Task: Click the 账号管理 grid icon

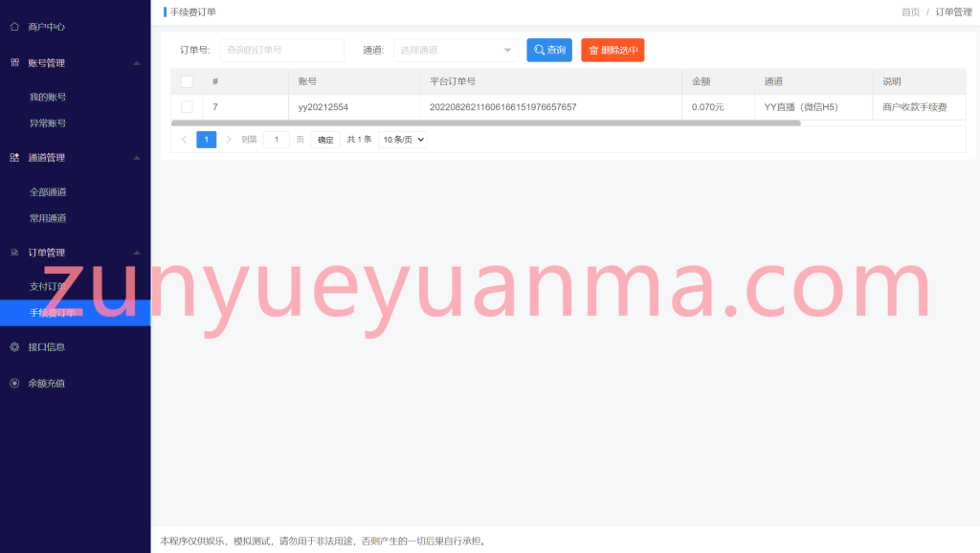Action: point(14,62)
